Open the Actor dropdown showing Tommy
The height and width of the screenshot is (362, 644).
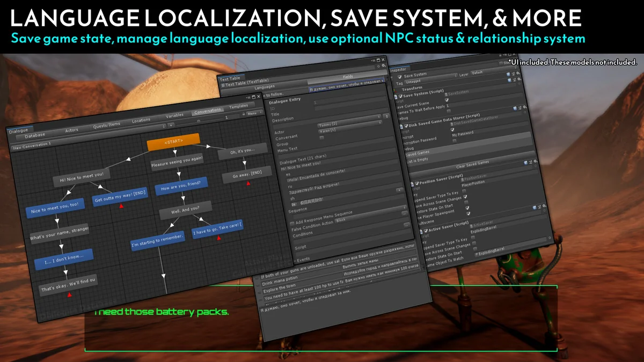328,124
